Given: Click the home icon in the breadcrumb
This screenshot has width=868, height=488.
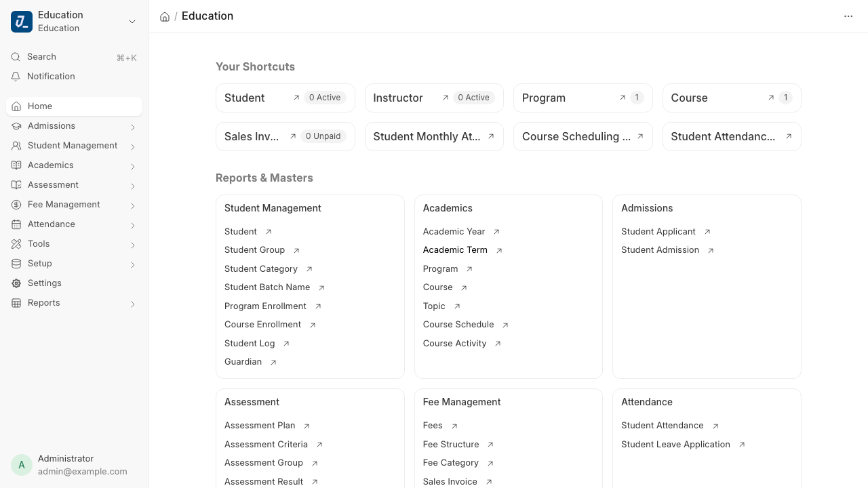Looking at the screenshot, I should 165,16.
